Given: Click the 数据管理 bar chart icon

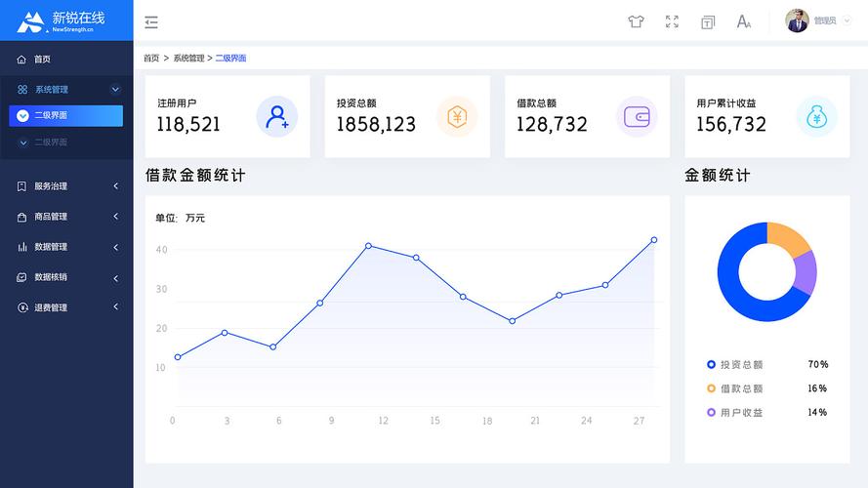Looking at the screenshot, I should [22, 247].
